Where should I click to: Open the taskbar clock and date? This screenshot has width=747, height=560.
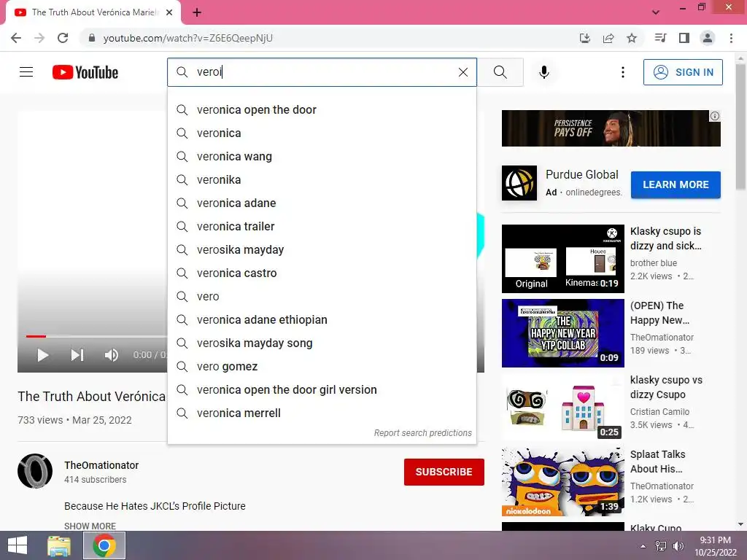715,546
